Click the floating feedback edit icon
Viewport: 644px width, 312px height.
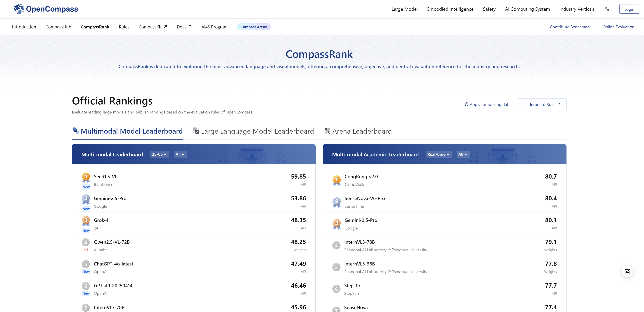click(627, 271)
